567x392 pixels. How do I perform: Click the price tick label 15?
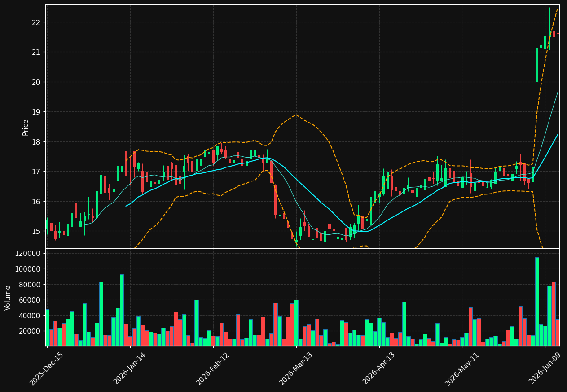(x=36, y=231)
